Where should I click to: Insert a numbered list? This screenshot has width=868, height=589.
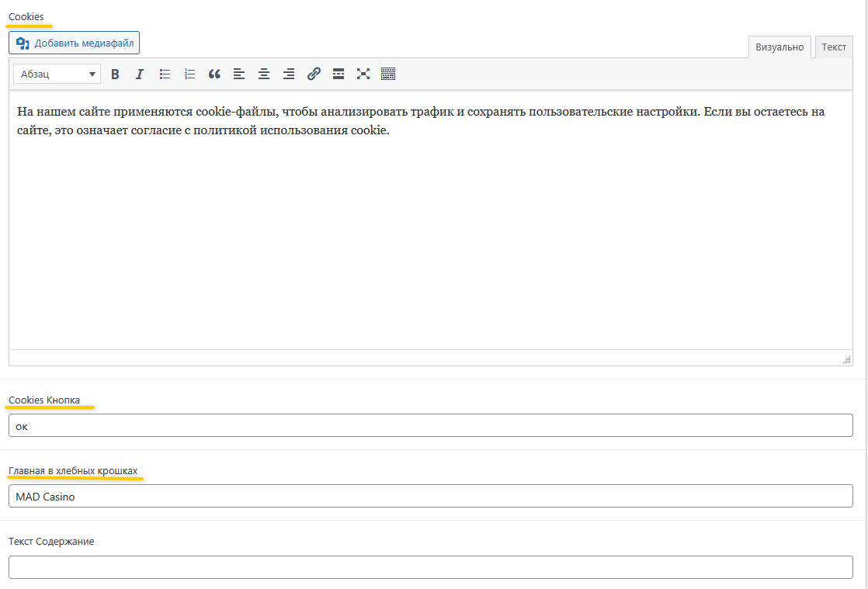tap(189, 74)
